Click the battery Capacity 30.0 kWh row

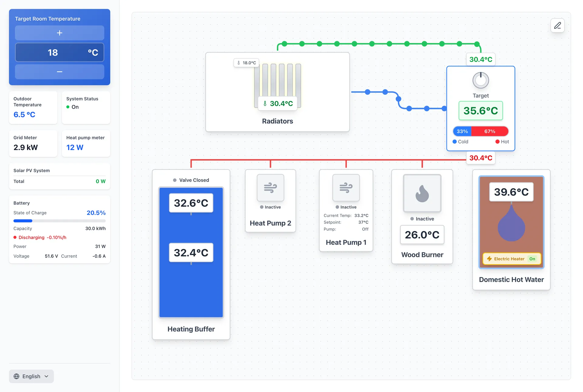60,228
